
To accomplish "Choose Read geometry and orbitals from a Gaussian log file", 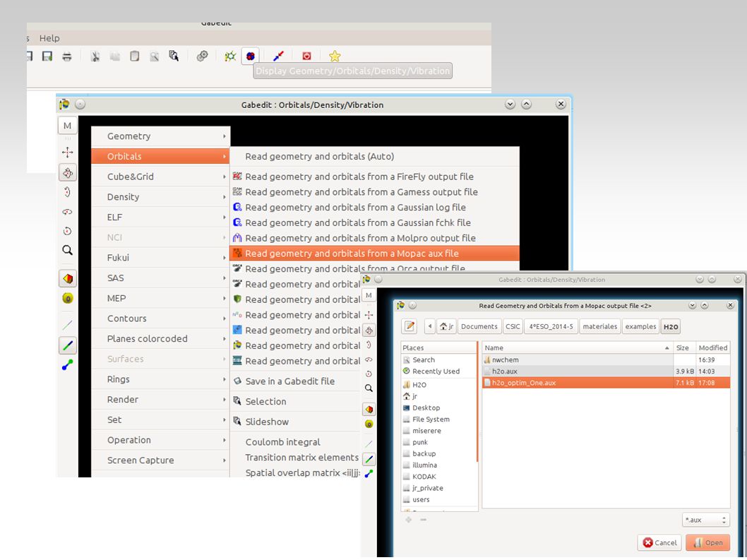I will (x=374, y=208).
